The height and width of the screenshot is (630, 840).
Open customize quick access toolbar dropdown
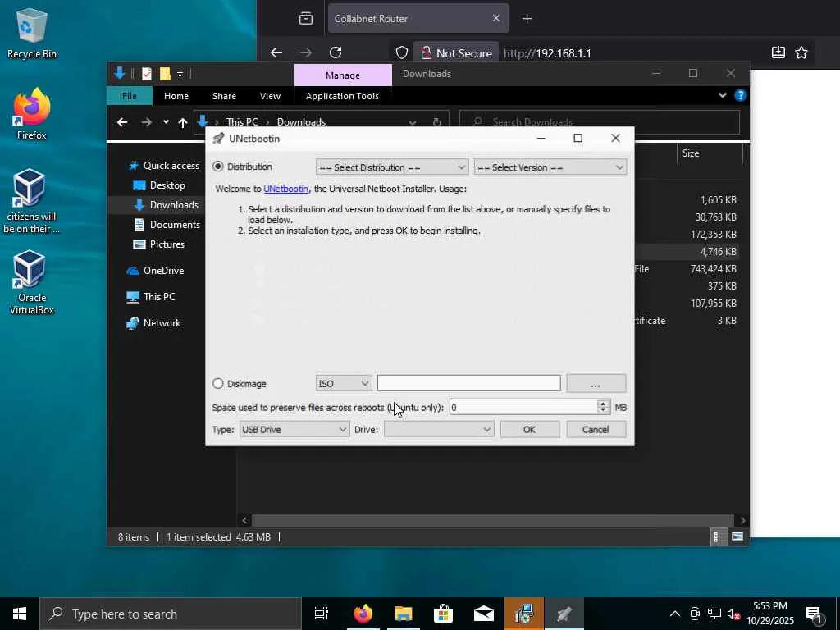(x=180, y=74)
